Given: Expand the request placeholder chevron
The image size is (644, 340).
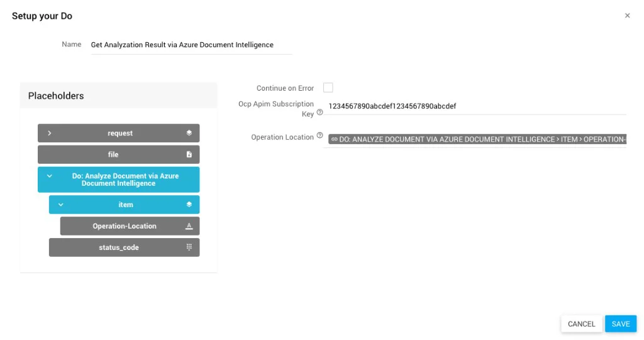Looking at the screenshot, I should [50, 133].
